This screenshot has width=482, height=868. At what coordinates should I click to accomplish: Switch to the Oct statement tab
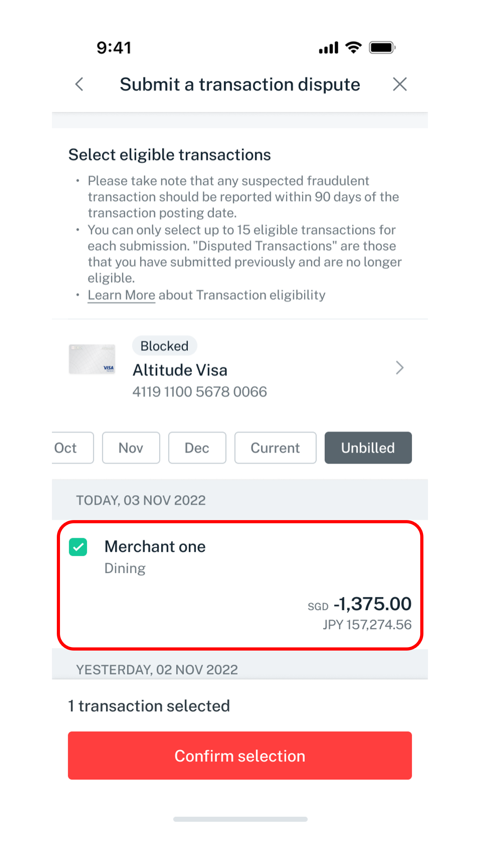pyautogui.click(x=70, y=448)
